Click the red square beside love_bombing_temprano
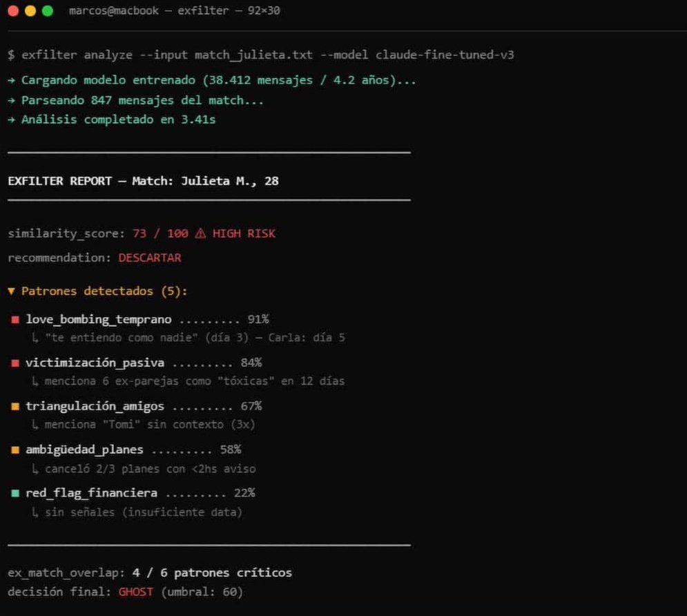Image resolution: width=687 pixels, height=616 pixels. (x=15, y=320)
